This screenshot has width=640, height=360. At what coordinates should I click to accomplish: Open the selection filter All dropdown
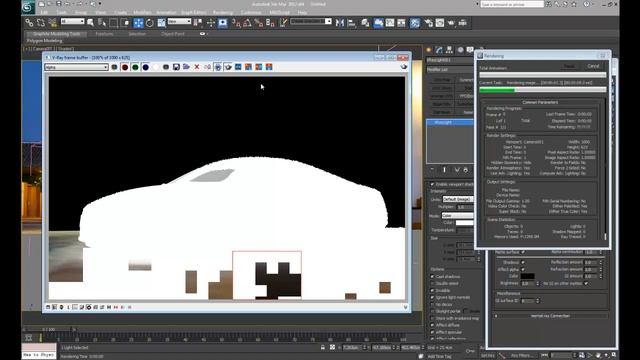pos(73,21)
